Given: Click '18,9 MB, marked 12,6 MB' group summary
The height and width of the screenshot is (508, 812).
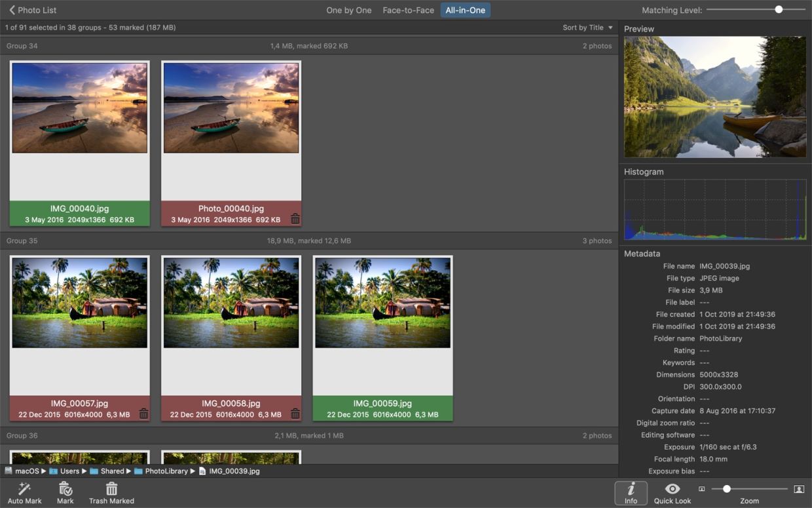Looking at the screenshot, I should pos(309,241).
